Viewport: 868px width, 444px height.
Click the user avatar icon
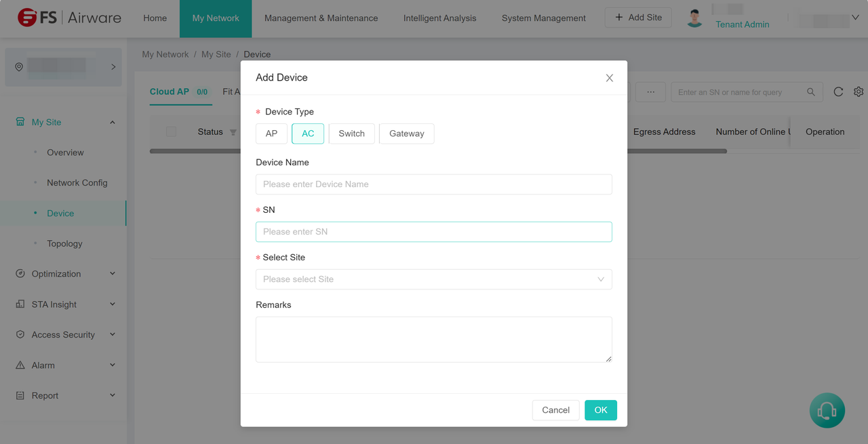click(x=694, y=18)
